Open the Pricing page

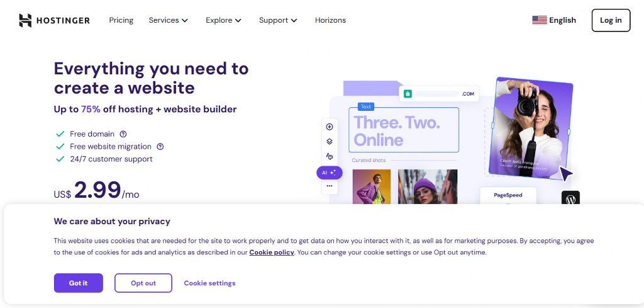click(121, 20)
